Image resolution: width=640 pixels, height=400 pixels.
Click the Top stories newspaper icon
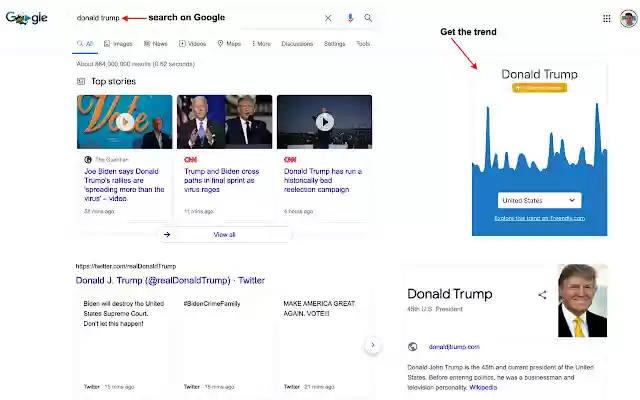tap(81, 81)
